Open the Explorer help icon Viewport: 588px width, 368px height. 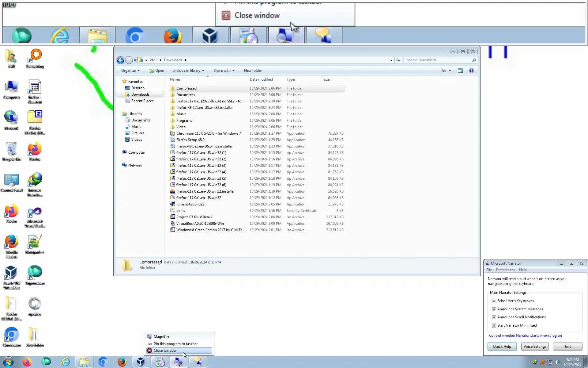pos(471,71)
